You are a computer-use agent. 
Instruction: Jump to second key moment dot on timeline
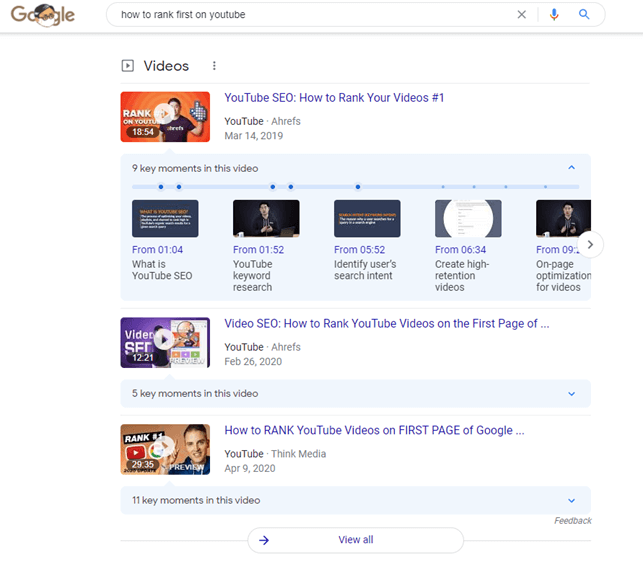click(179, 187)
